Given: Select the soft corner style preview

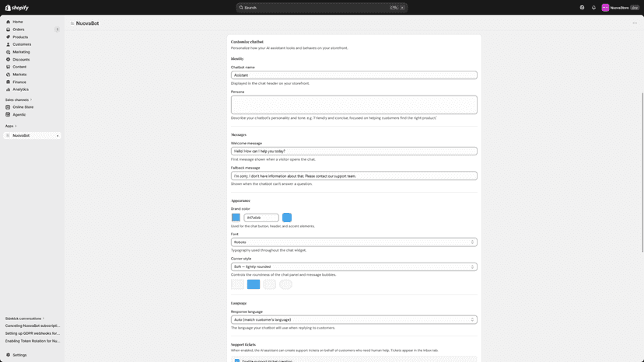Looking at the screenshot, I should (254, 284).
